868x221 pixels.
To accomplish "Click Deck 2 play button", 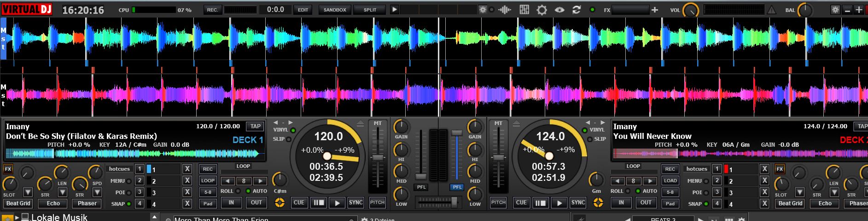I will (x=559, y=203).
